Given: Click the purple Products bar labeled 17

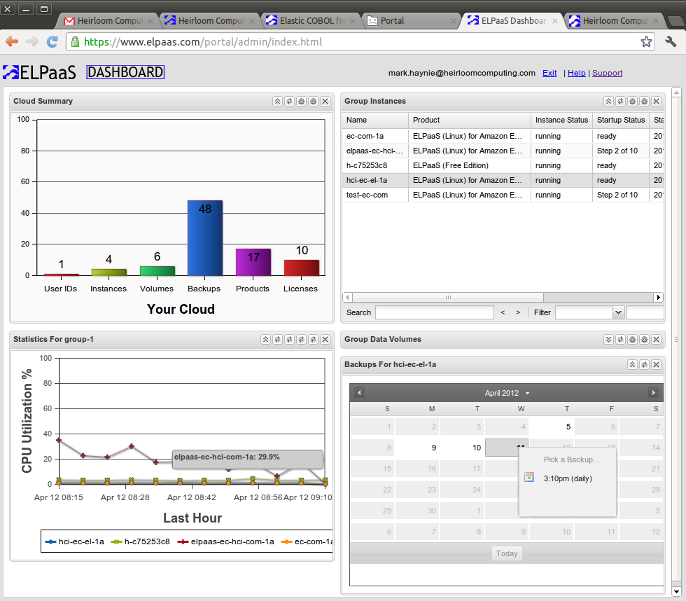Looking at the screenshot, I should [x=253, y=262].
